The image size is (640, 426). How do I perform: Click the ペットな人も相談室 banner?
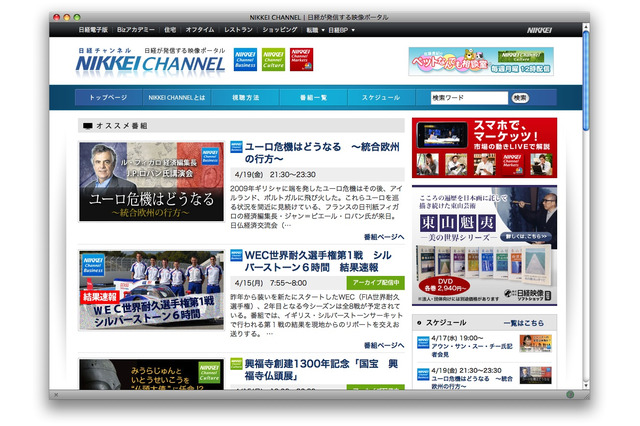(x=481, y=61)
